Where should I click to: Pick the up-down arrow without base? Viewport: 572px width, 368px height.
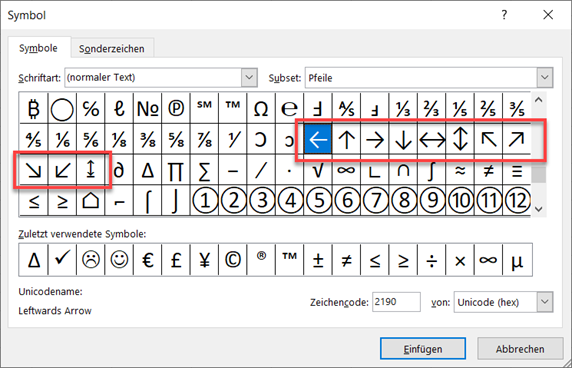pyautogui.click(x=460, y=139)
